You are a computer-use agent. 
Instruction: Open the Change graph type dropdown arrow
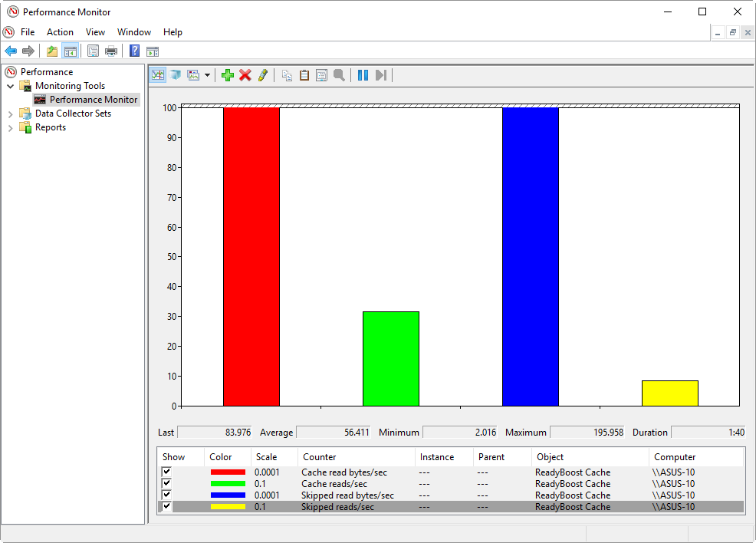click(x=207, y=75)
